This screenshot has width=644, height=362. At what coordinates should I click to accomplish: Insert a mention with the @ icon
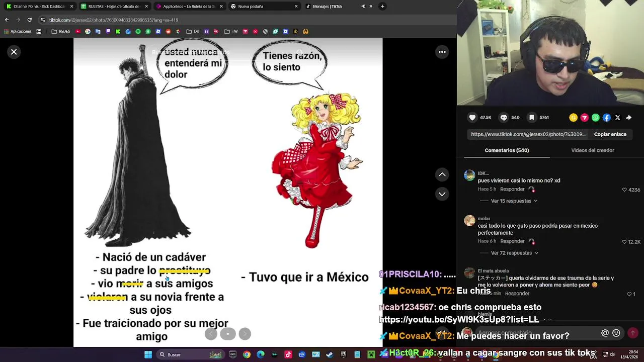pyautogui.click(x=605, y=333)
